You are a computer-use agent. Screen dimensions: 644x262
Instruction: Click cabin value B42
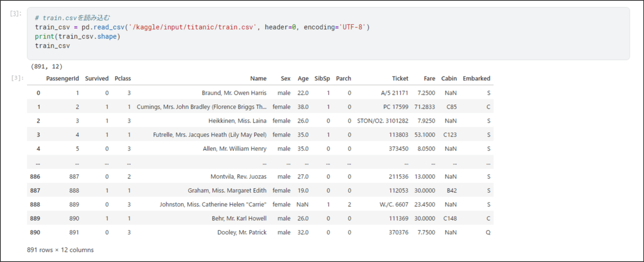(451, 190)
